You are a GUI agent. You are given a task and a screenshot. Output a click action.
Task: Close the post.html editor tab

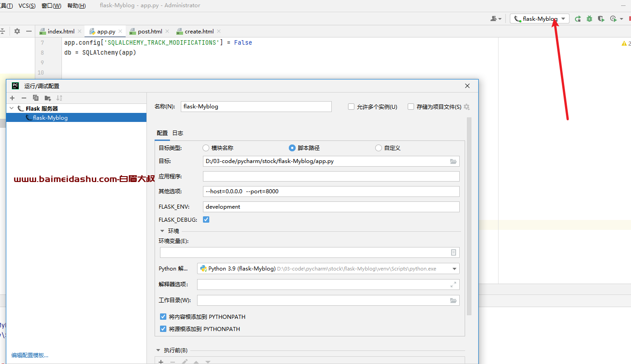167,31
